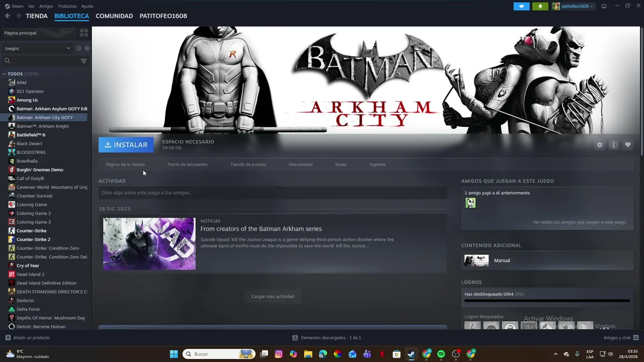The height and width of the screenshot is (362, 644).
Task: Open Punto de encuentro link
Action: click(x=187, y=164)
